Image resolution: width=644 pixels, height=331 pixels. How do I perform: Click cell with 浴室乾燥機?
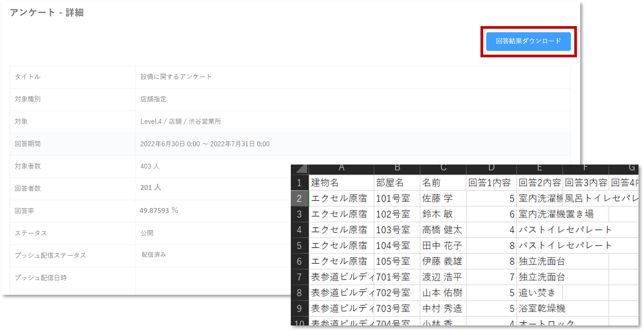[541, 309]
